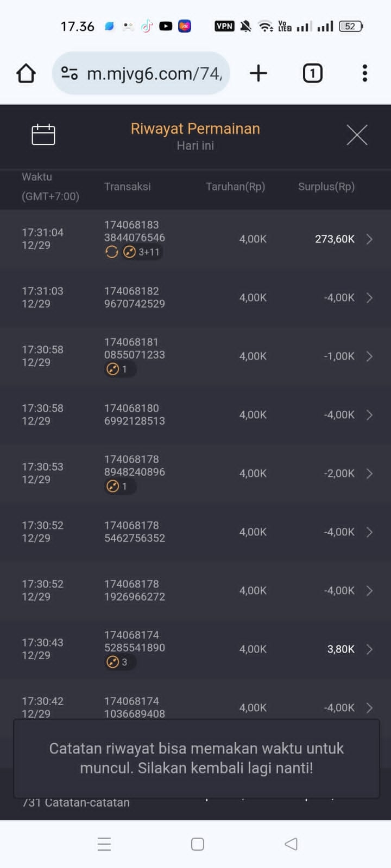Tap the 3+11 free spin badge
Image resolution: width=391 pixels, height=868 pixels.
[x=142, y=252]
